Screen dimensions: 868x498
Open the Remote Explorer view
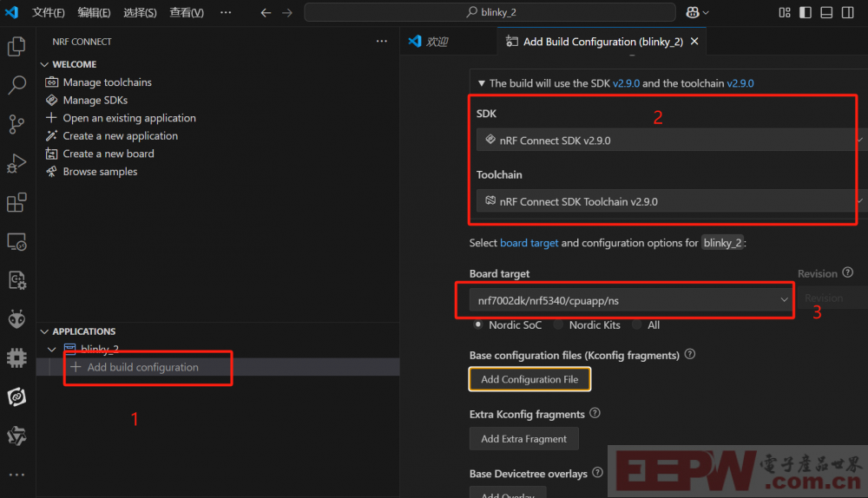point(16,242)
